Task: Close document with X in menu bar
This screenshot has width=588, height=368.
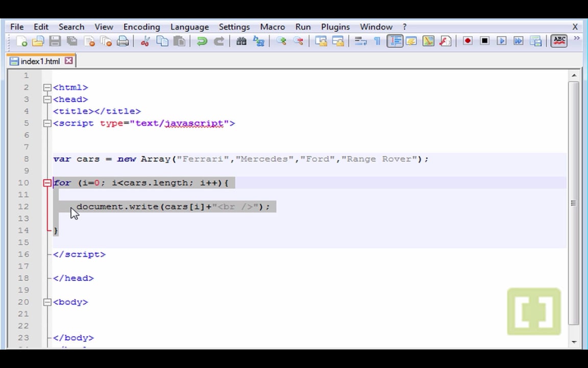Action: [x=575, y=27]
